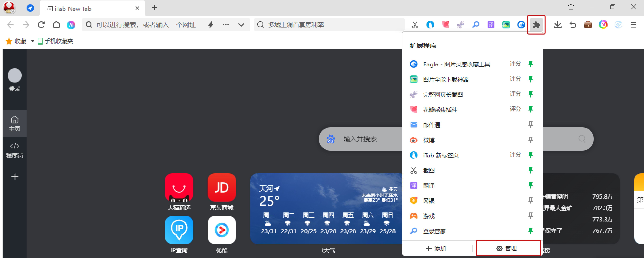The width and height of the screenshot is (644, 258).
Task: Switch to the iTab New Tab tab
Action: (93, 9)
